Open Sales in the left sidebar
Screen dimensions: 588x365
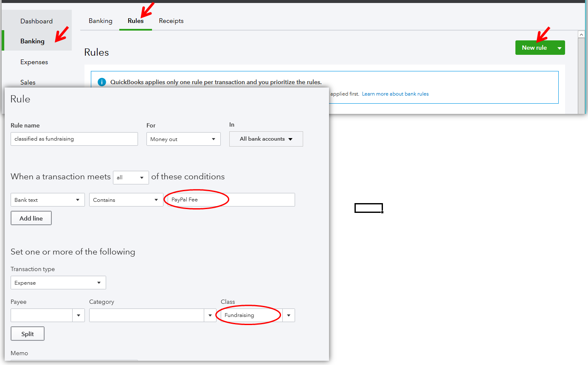28,82
